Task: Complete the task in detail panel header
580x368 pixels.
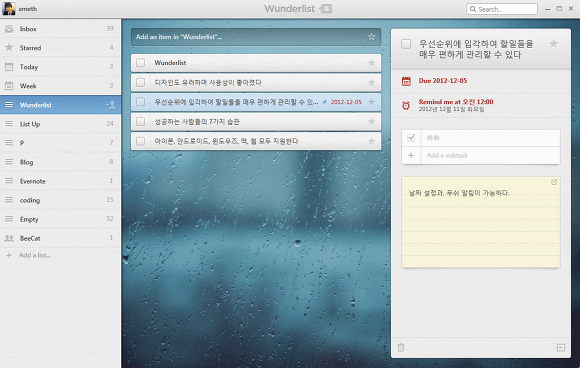Action: [406, 44]
